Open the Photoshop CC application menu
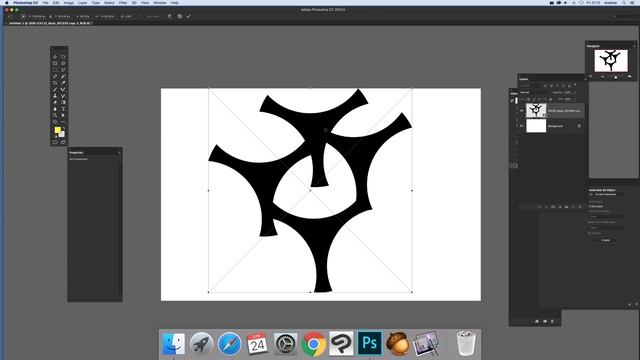Image resolution: width=640 pixels, height=360 pixels. coord(26,3)
